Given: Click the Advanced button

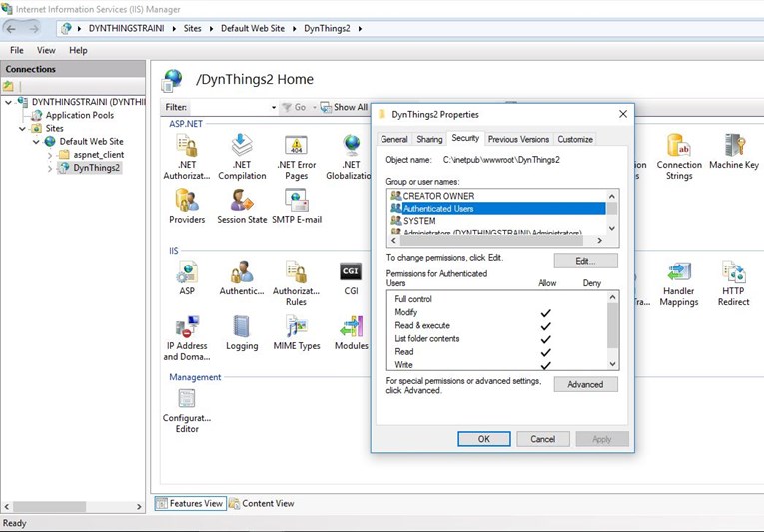Looking at the screenshot, I should point(585,385).
